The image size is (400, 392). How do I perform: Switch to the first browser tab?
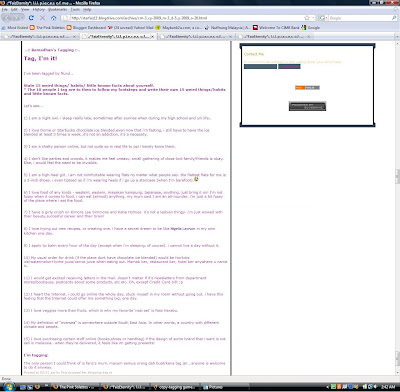click(39, 36)
